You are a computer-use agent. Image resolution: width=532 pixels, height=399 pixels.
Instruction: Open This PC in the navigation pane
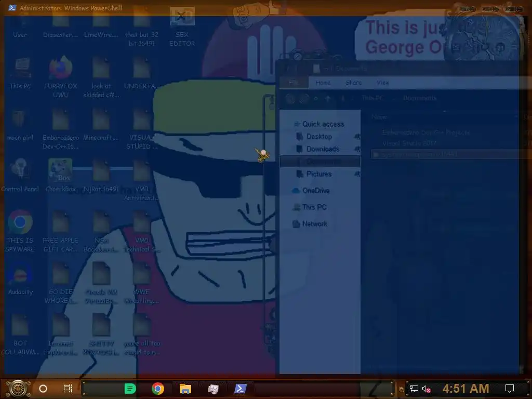tap(310, 207)
